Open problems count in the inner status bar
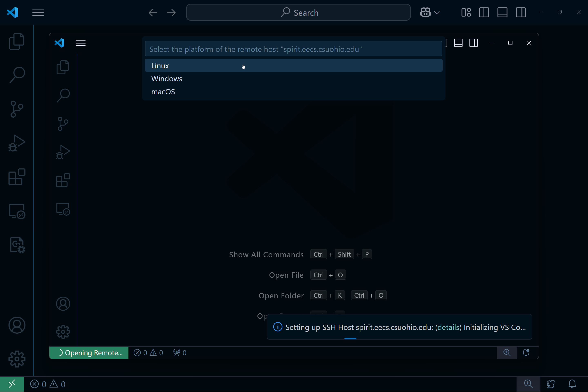 tap(148, 353)
